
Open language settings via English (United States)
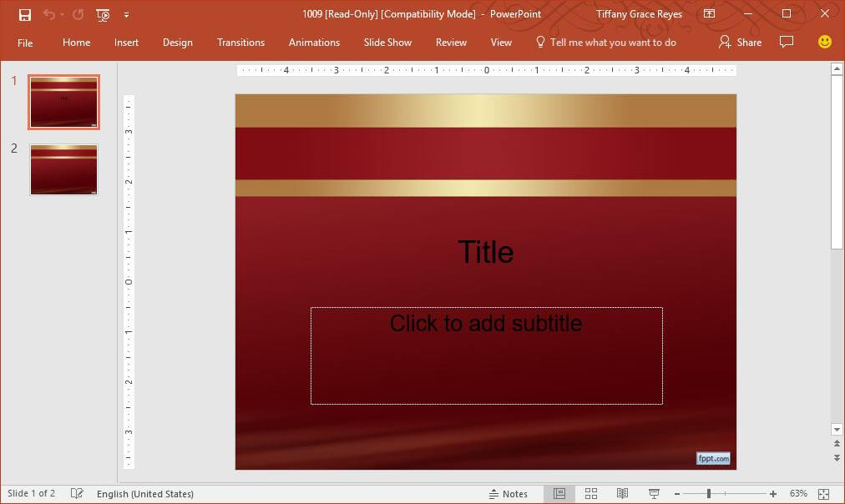coord(145,493)
